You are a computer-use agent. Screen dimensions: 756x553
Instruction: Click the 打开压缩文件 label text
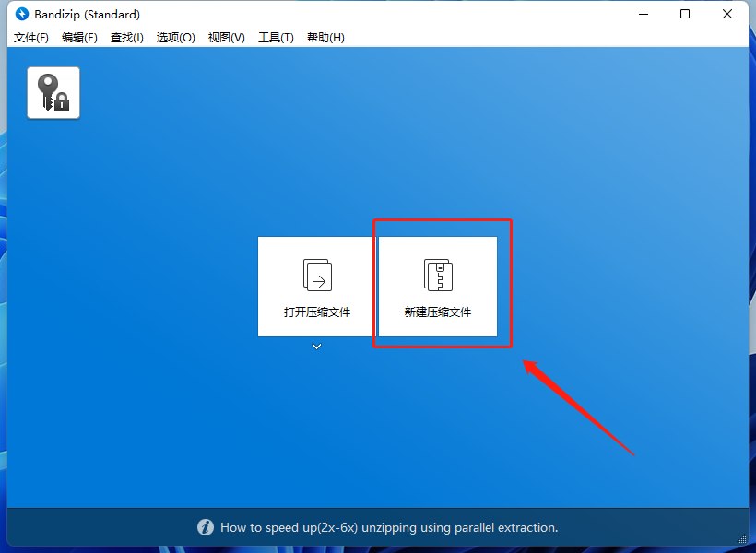coord(317,312)
